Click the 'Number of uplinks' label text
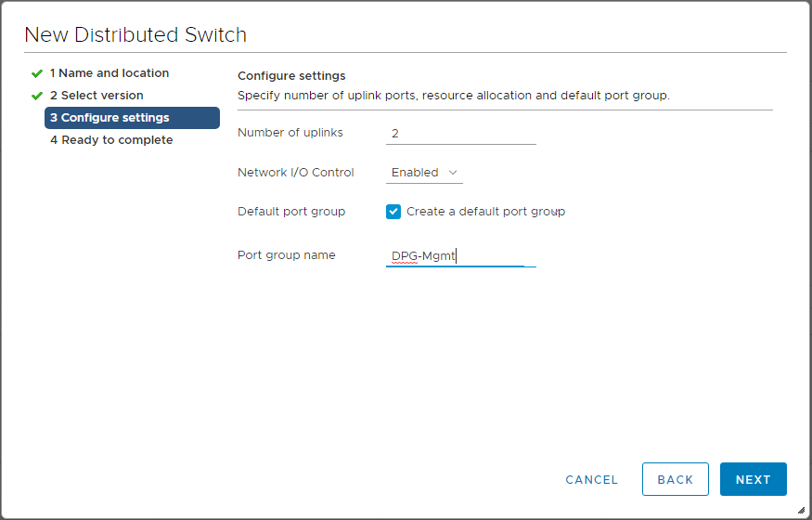The height and width of the screenshot is (520, 812). click(290, 133)
